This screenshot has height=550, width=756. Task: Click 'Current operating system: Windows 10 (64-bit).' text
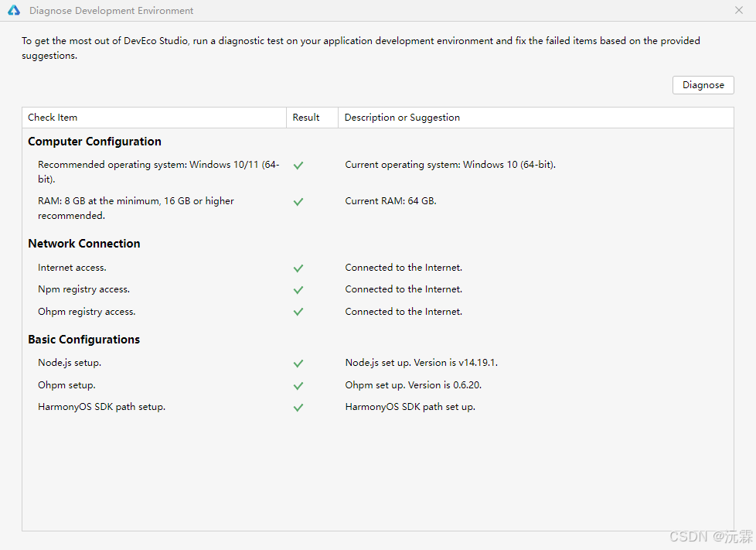(451, 165)
